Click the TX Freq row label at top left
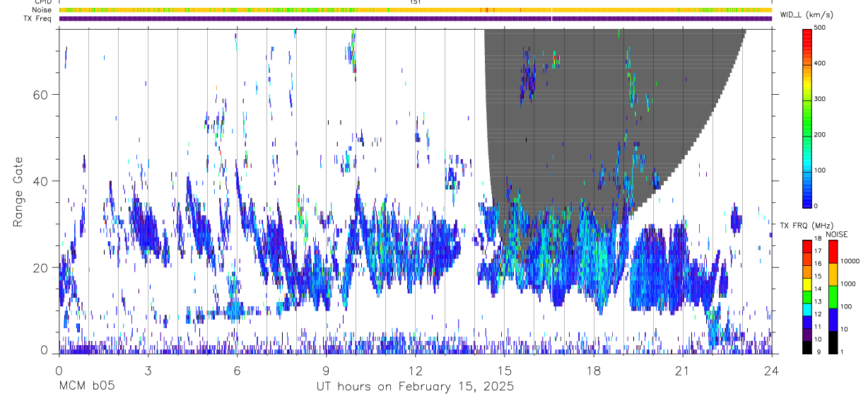Screen dimensions: 868x401 38,18
